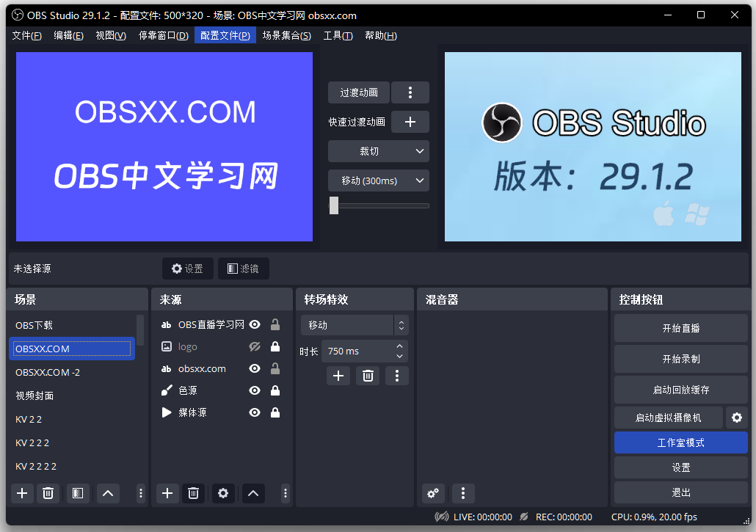Delete selected scene with trash icon
The image size is (756, 532).
point(48,493)
